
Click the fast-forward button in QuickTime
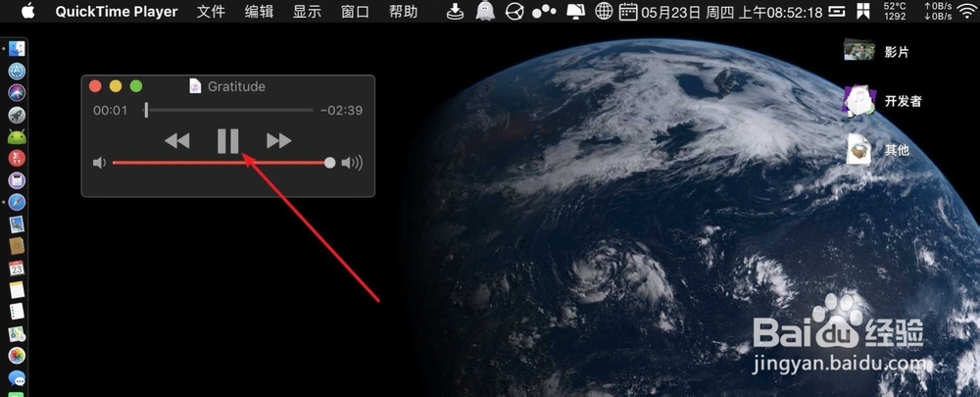(278, 141)
